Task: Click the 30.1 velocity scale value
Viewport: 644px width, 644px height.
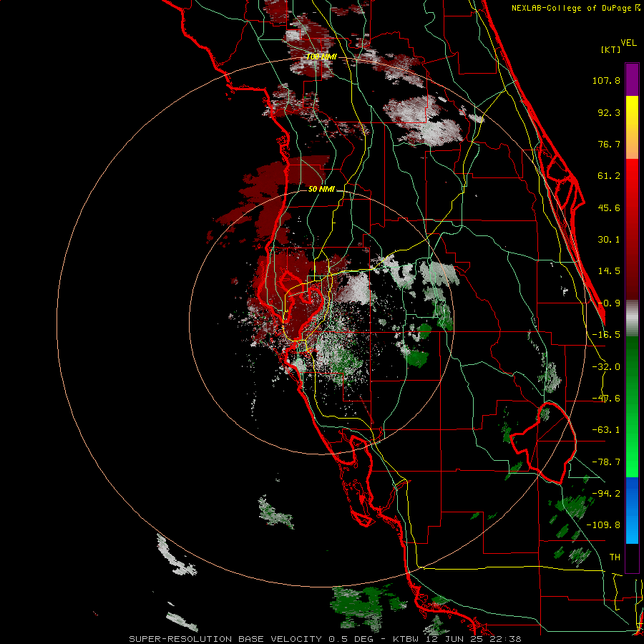Action: pos(609,240)
